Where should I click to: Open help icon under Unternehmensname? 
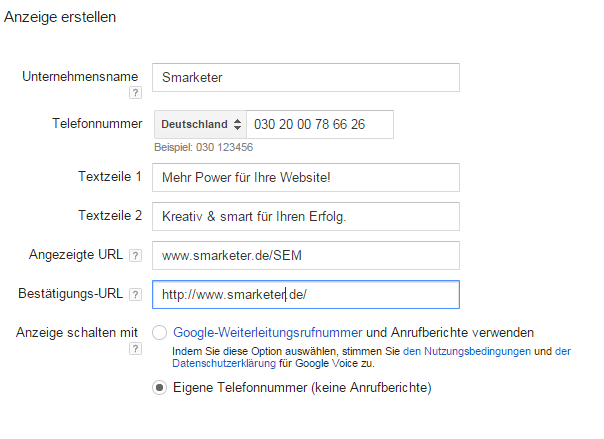(135, 93)
